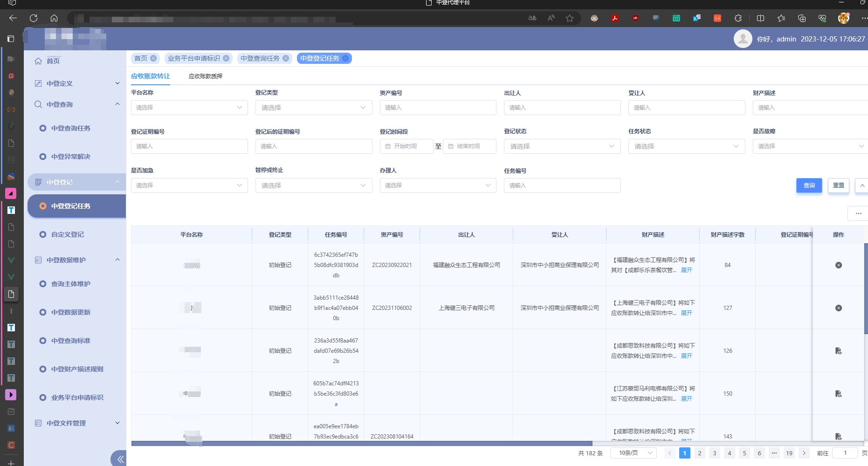Go to page 19 of results
Screen dimensions: 868x466
[789, 453]
